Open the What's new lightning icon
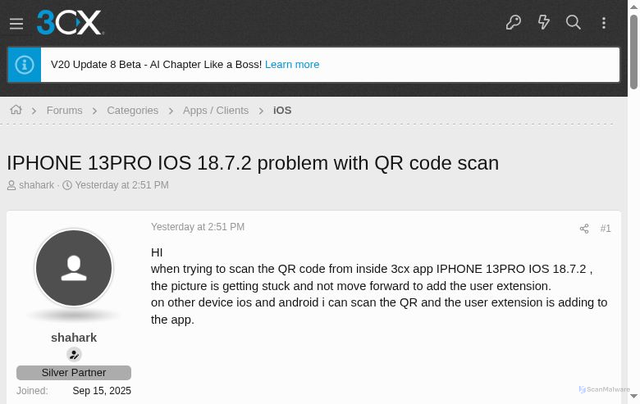 [543, 22]
